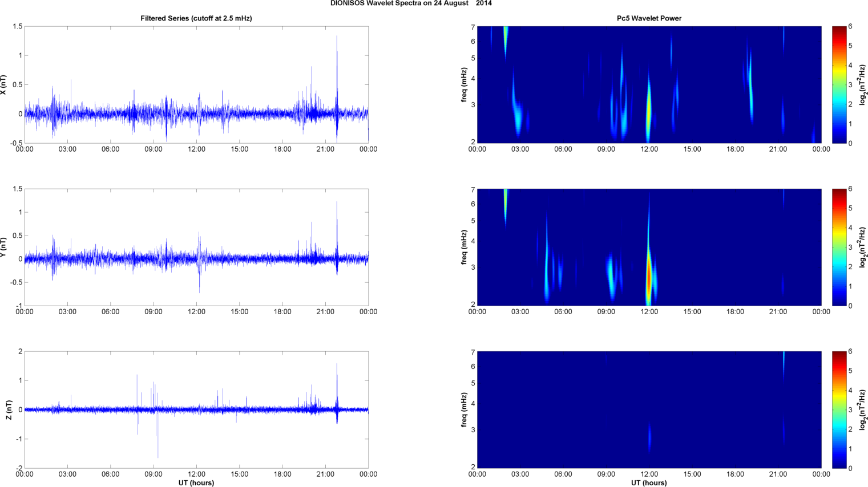This screenshot has height=487, width=868.
Task: Click the colorbar beside the bottom wavelet spectrum
Action: pyautogui.click(x=839, y=409)
